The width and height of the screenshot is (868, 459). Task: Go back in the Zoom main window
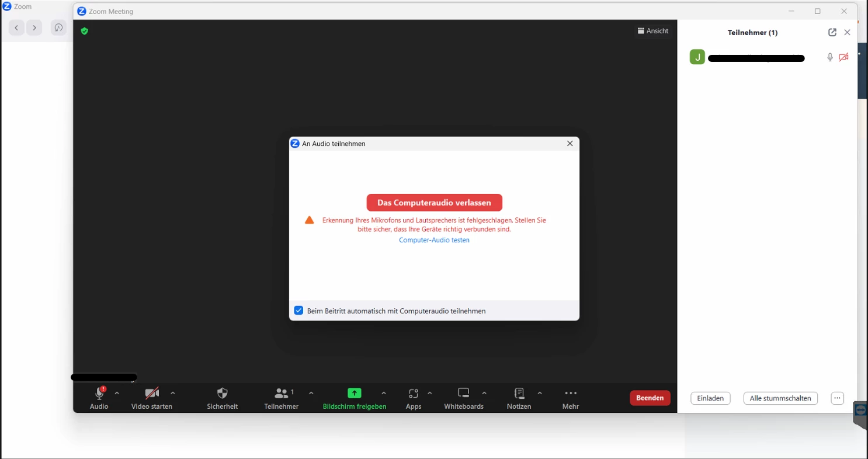(x=16, y=27)
